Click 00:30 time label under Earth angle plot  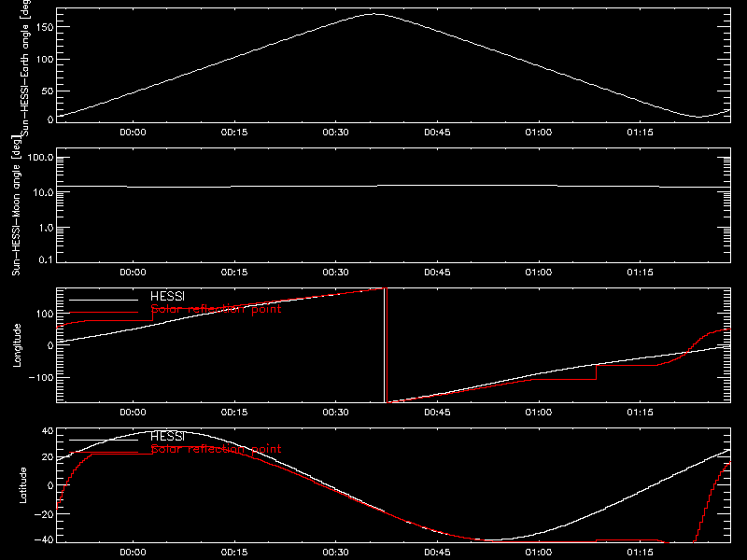pyautogui.click(x=336, y=133)
